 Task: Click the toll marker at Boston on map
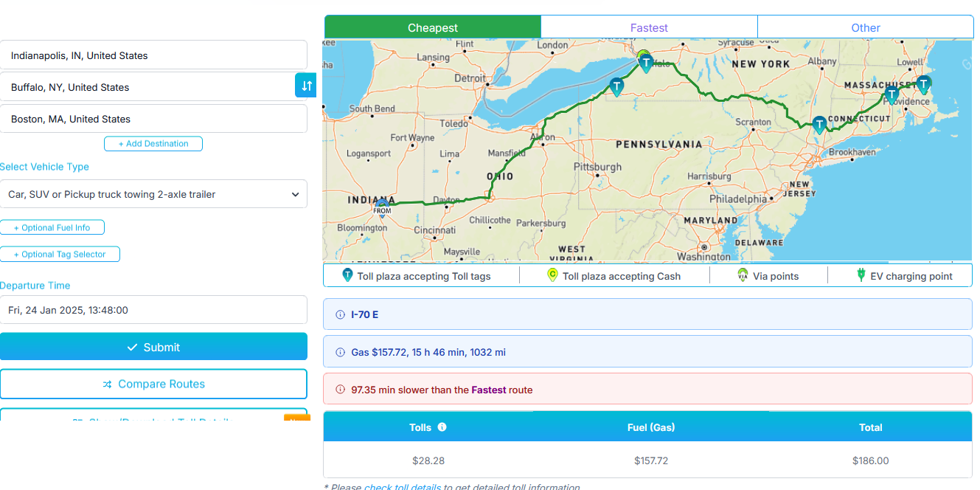coord(923,84)
